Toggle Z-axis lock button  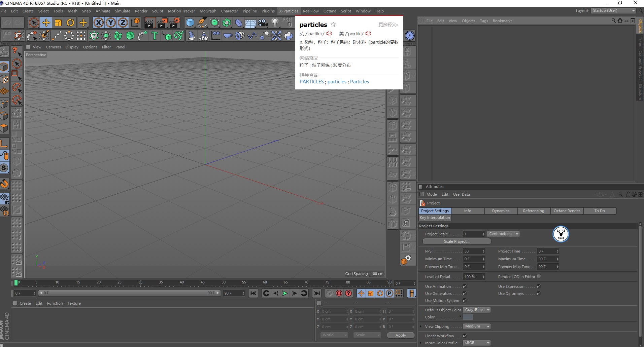pyautogui.click(x=123, y=23)
